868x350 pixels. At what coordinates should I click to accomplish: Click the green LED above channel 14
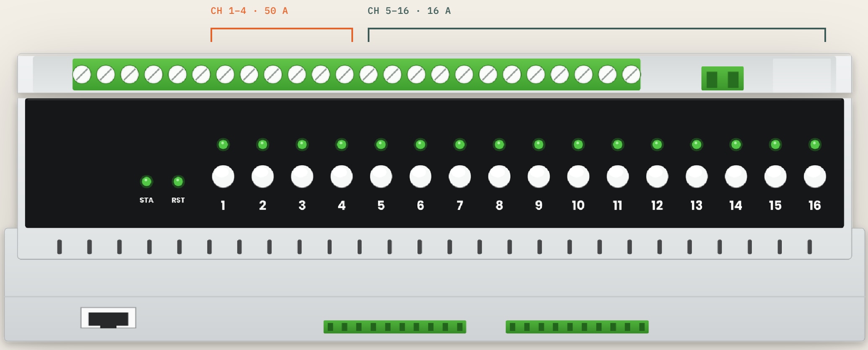tap(735, 144)
